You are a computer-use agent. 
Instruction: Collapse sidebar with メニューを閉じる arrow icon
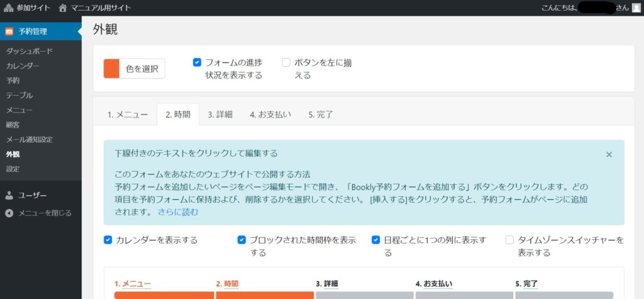click(x=9, y=213)
